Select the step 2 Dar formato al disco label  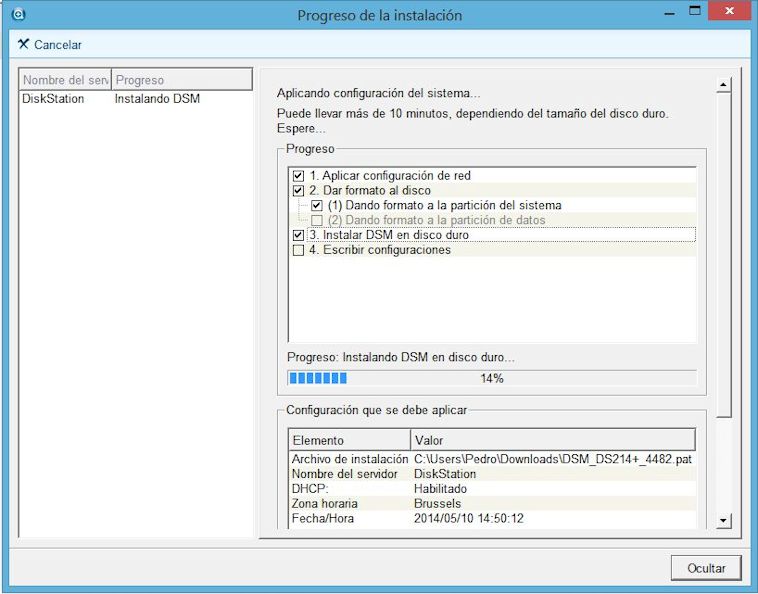click(370, 190)
